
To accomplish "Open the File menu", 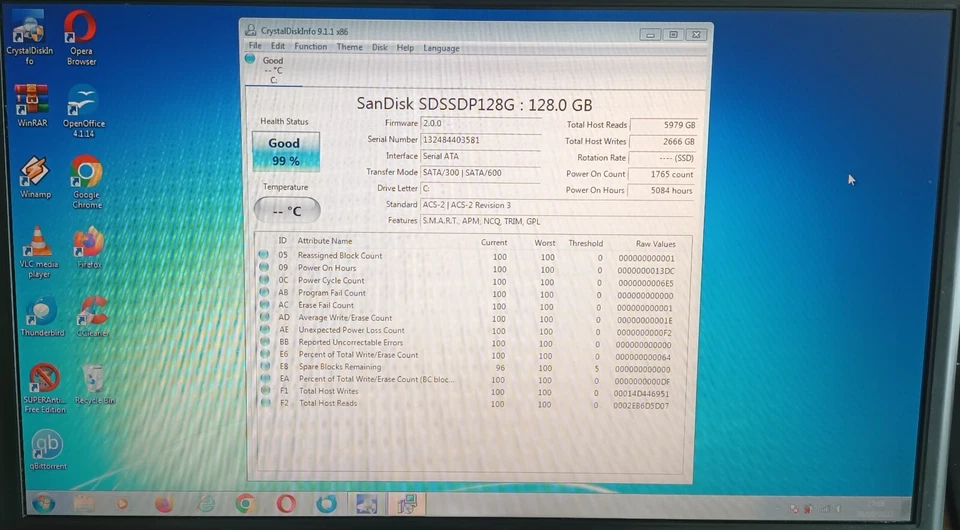I will [x=255, y=46].
